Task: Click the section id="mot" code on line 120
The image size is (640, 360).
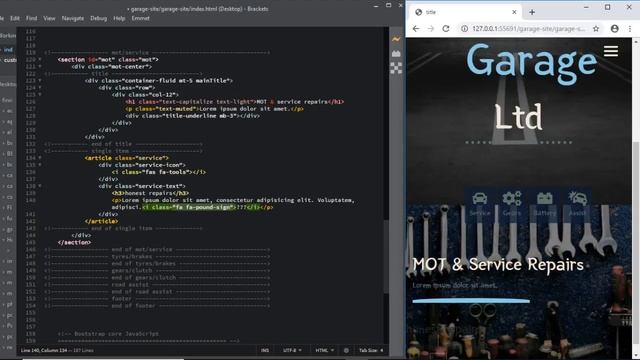Action: pyautogui.click(x=108, y=60)
